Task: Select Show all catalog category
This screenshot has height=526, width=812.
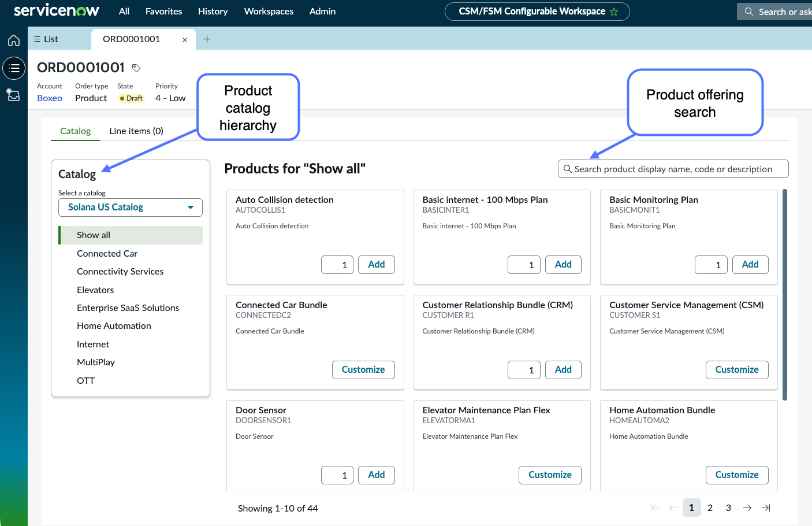Action: point(131,235)
